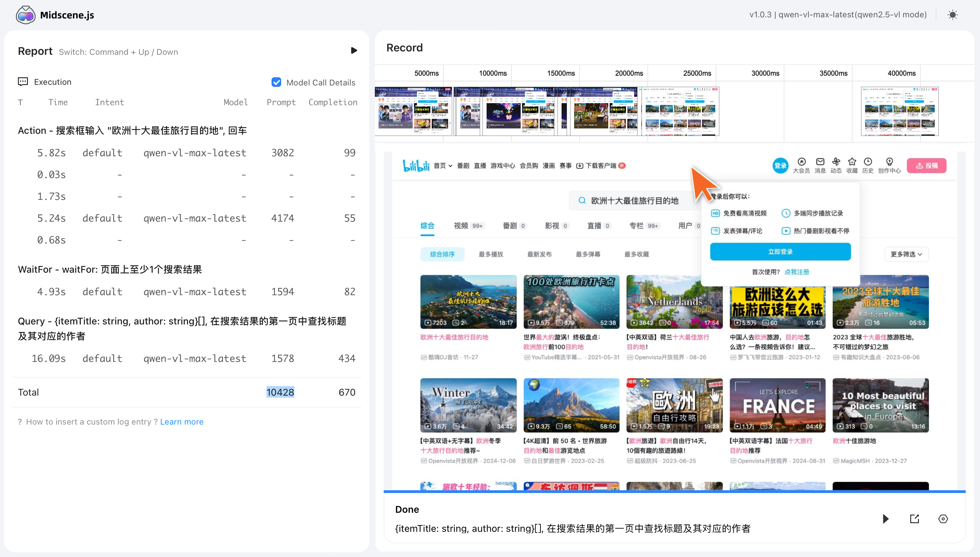Toggle the light/dark theme sun icon
The height and width of the screenshot is (557, 980).
click(x=952, y=15)
